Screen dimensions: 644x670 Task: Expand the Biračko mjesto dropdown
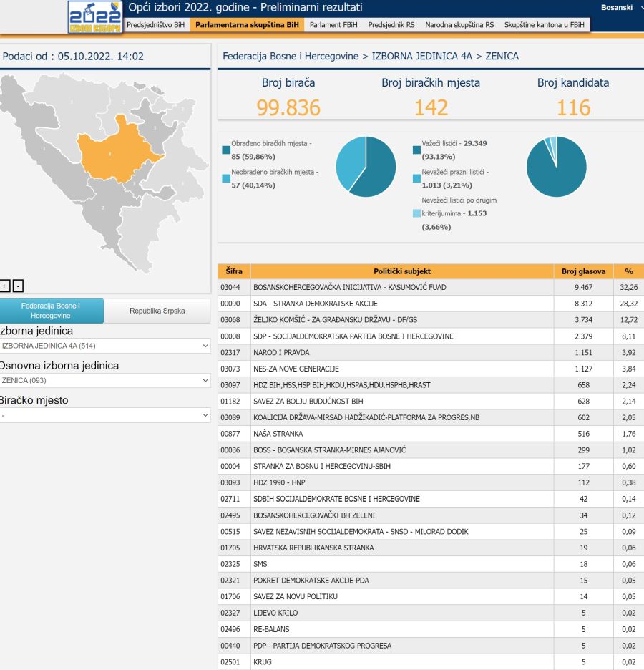104,415
